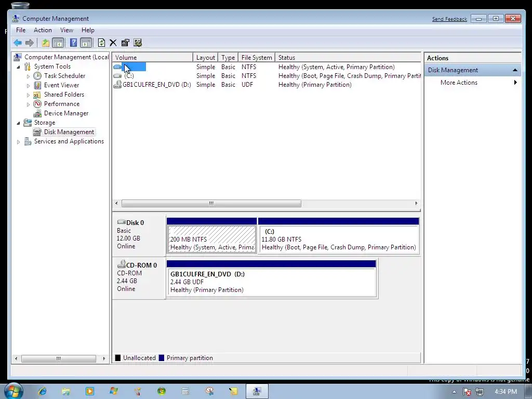This screenshot has height=399, width=532.
Task: Select the GB1CULFRE_EN_DVD 2.44 GB UDF block
Action: (272, 278)
